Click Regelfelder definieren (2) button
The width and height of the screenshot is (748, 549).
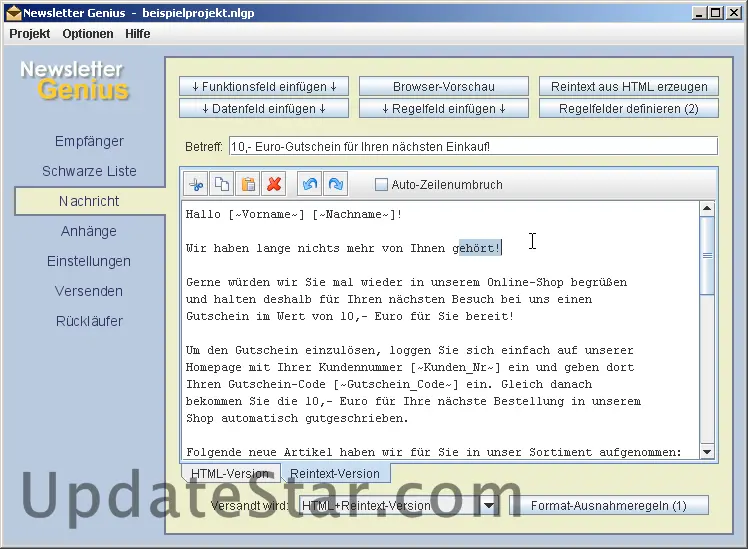click(629, 109)
